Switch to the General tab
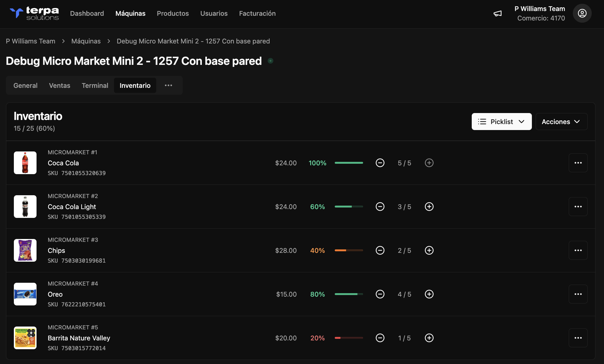 pos(26,85)
